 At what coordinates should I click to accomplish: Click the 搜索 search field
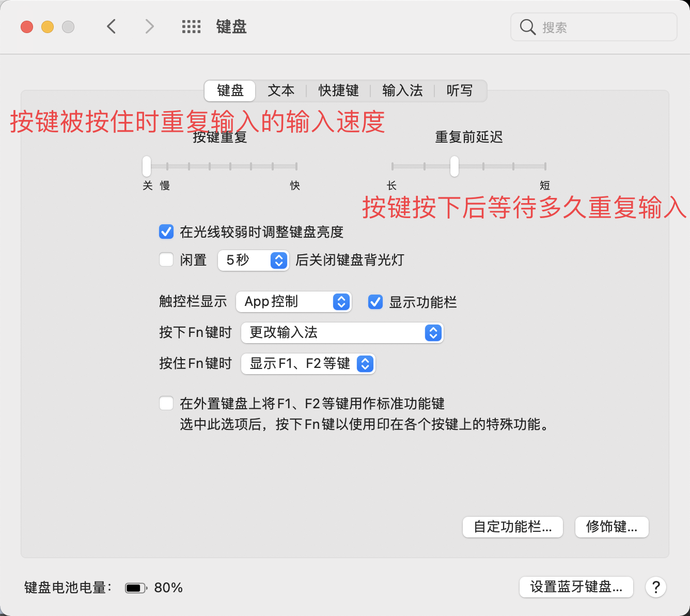coord(594,27)
